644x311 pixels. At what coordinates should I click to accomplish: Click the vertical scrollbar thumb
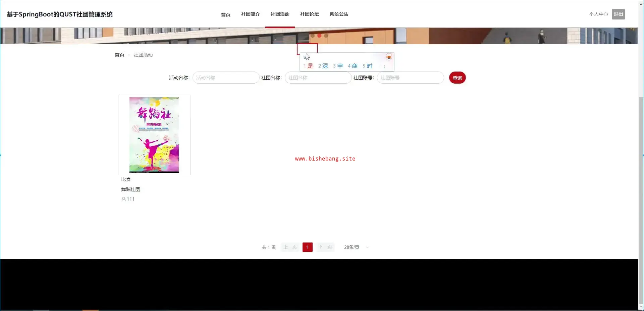click(x=641, y=200)
